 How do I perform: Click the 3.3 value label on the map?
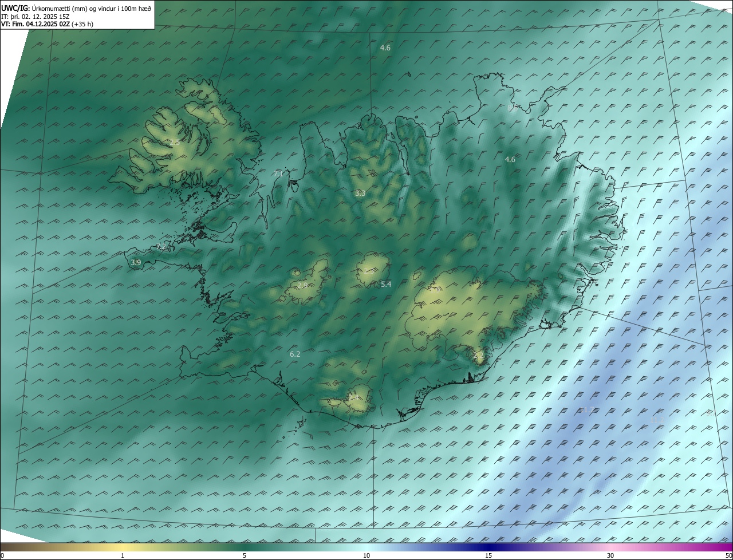tap(360, 194)
